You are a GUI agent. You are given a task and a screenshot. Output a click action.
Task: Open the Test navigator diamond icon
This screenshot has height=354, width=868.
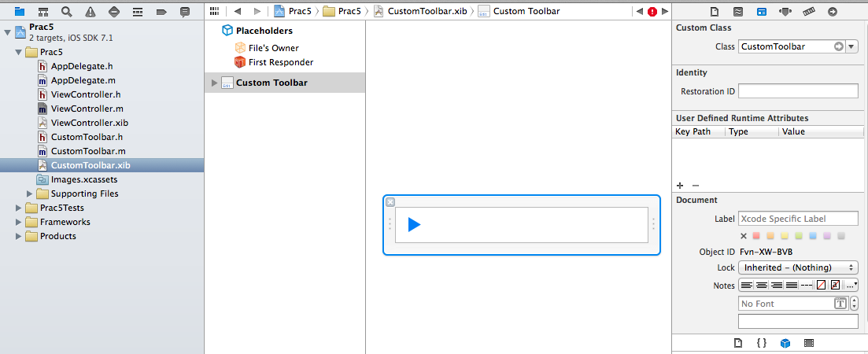(114, 11)
